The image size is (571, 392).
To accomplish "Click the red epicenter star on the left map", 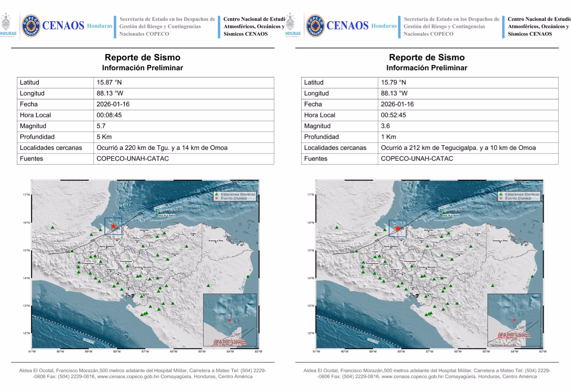I will [x=113, y=226].
